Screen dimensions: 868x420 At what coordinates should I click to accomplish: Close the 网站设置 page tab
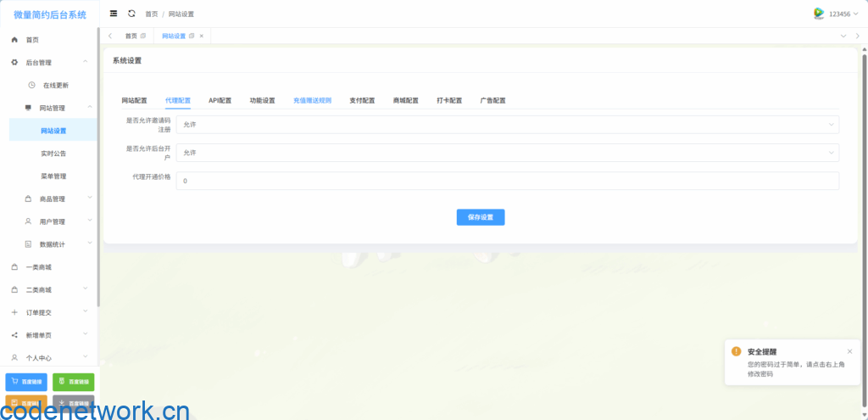201,36
